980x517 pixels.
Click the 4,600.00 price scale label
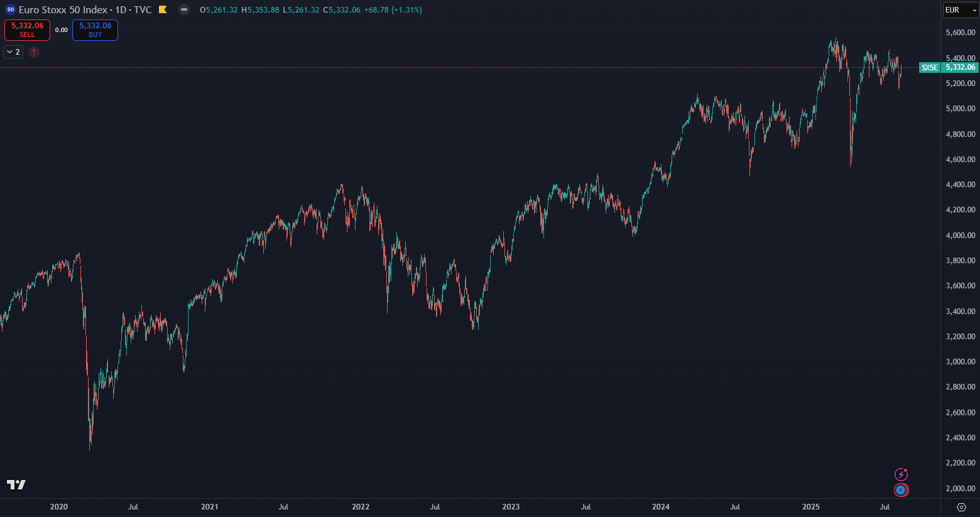961,160
